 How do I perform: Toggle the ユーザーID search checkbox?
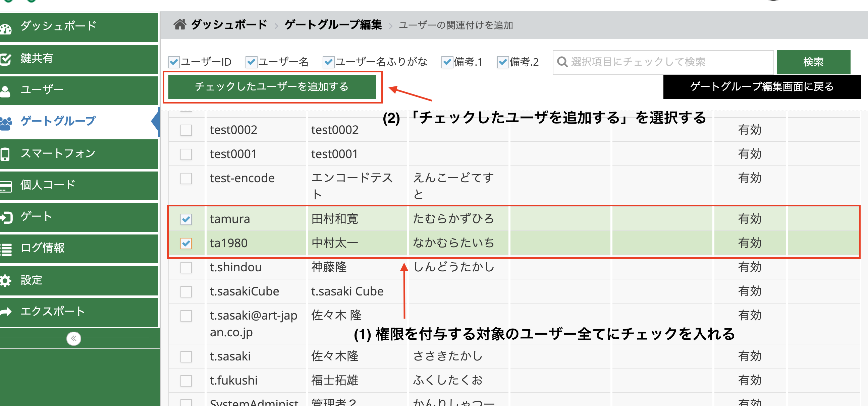tap(174, 62)
